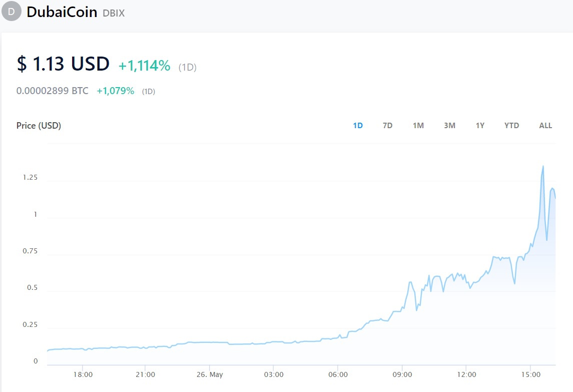Click the Price (USD) chart label

point(39,126)
